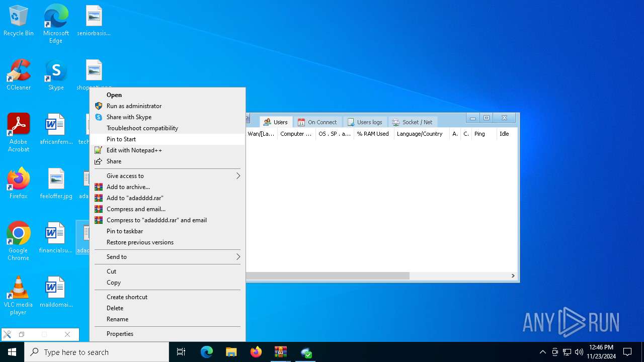Select the feeloffer.jpg file icon
This screenshot has width=644, height=362.
pos(56,184)
